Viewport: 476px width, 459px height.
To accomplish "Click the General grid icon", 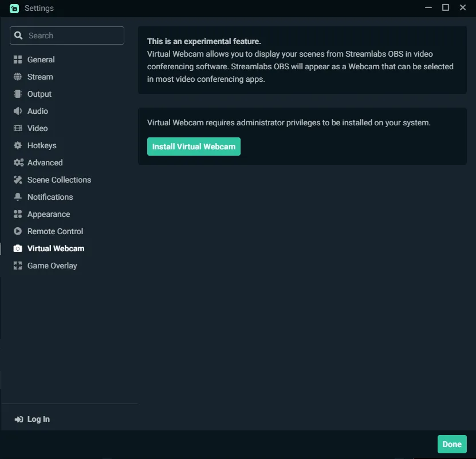I will [x=18, y=60].
